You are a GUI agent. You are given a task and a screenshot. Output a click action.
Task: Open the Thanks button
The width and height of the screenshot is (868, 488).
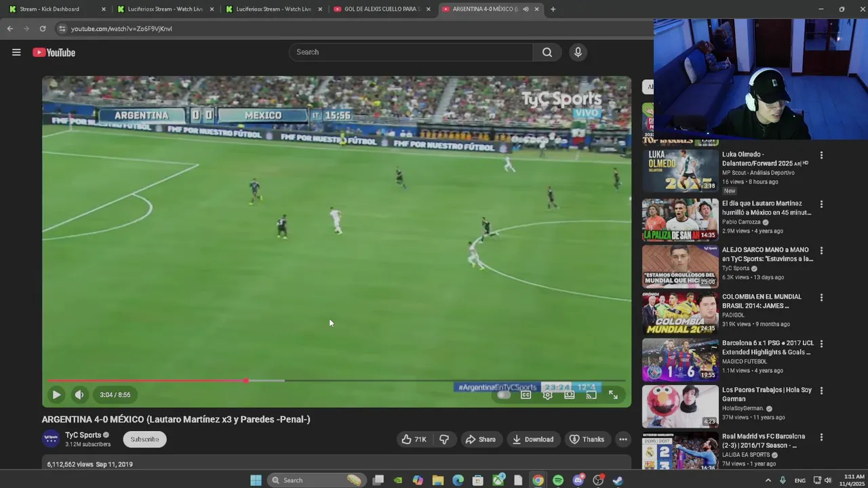[x=587, y=439]
